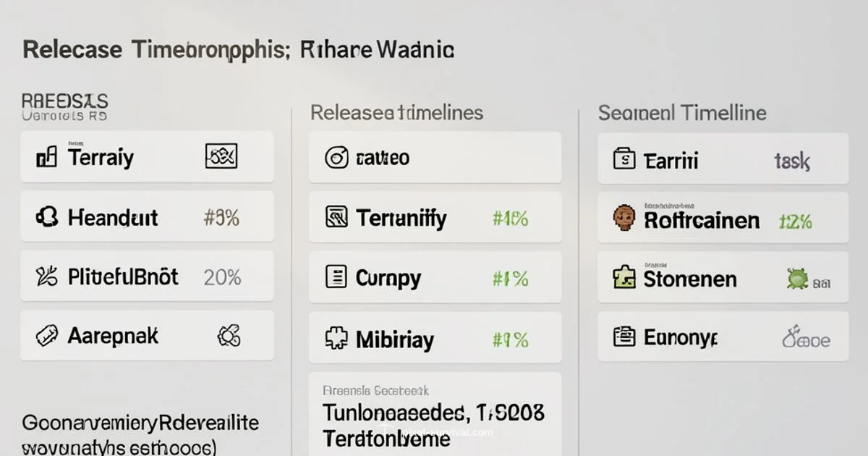Image resolution: width=868 pixels, height=456 pixels.
Task: Select the Releasea timelines column header
Action: click(x=396, y=113)
